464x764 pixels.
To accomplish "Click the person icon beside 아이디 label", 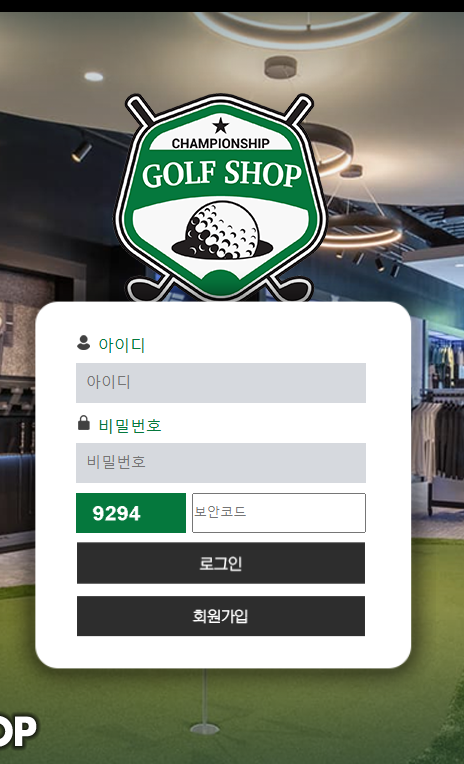I will pos(83,343).
